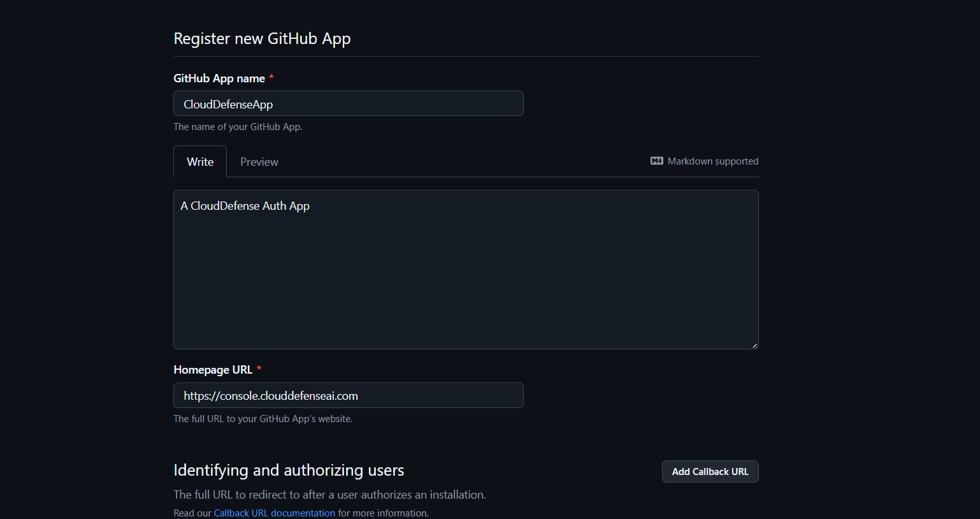Screen dimensions: 980x519
Task: Click the Markdown icon
Action: tap(657, 161)
